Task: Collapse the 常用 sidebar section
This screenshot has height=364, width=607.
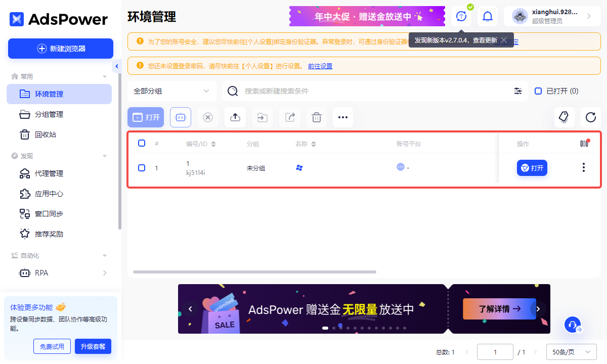Action: pos(105,76)
